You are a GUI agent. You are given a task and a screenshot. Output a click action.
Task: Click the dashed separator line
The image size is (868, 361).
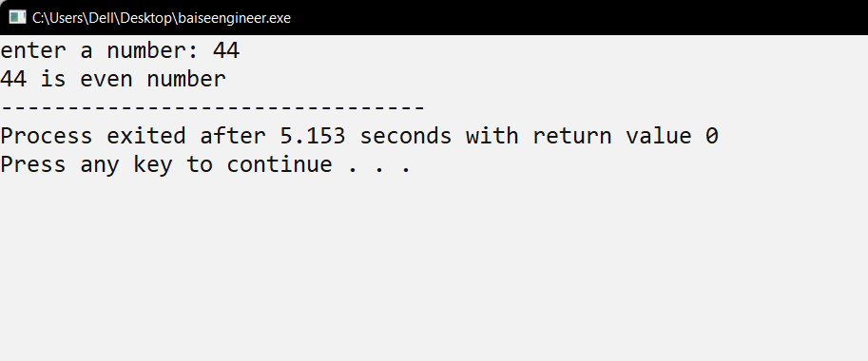pos(213,108)
